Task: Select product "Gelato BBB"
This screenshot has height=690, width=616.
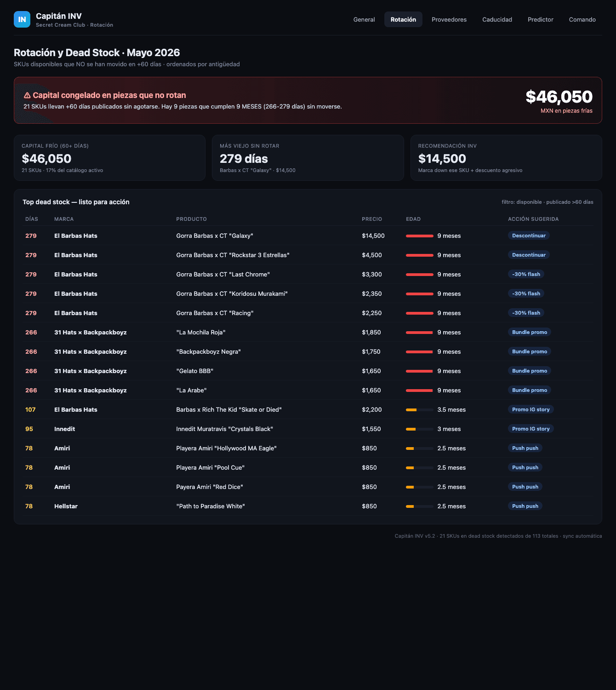Action: 194,371
